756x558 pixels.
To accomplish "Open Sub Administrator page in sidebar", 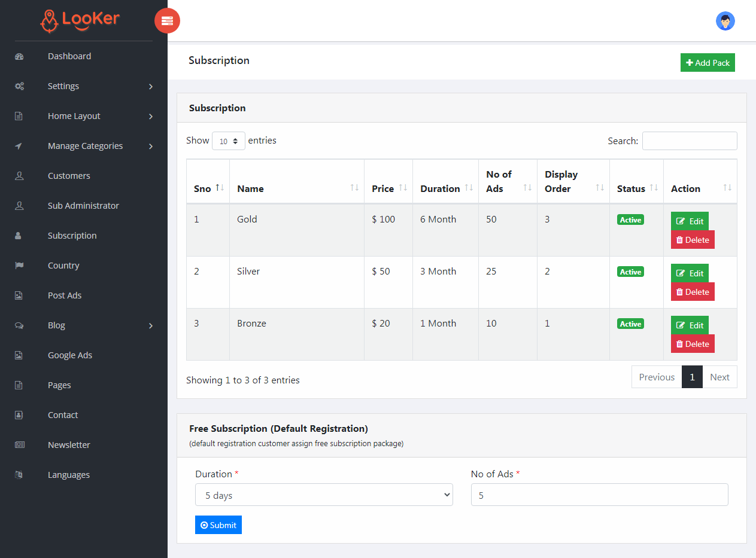I will 84,206.
